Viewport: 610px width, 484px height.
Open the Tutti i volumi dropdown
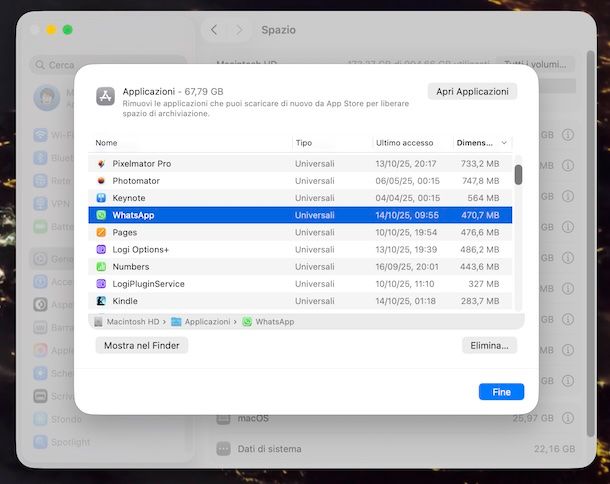click(x=535, y=64)
